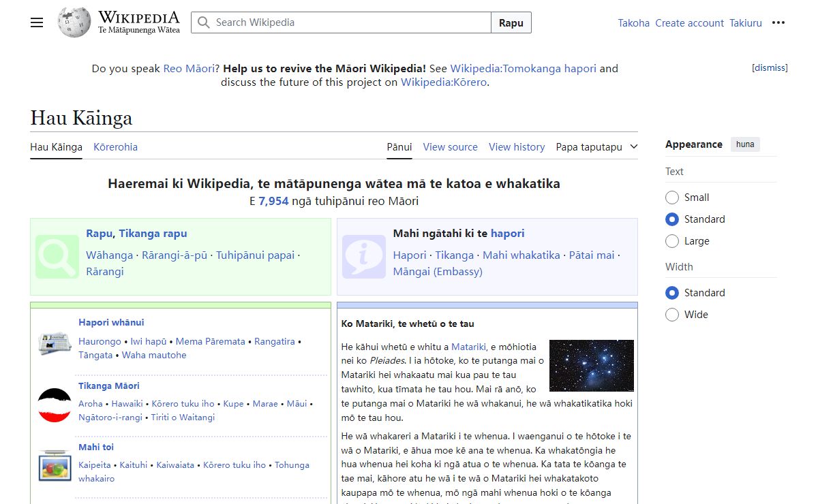Viewport: 818px width, 504px height.
Task: Open the Mema Pāremata link
Action: pos(211,341)
